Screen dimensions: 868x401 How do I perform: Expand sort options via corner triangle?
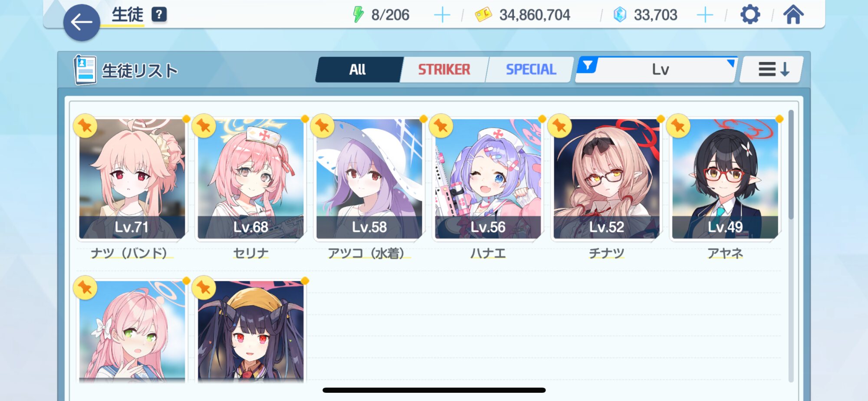tap(731, 63)
